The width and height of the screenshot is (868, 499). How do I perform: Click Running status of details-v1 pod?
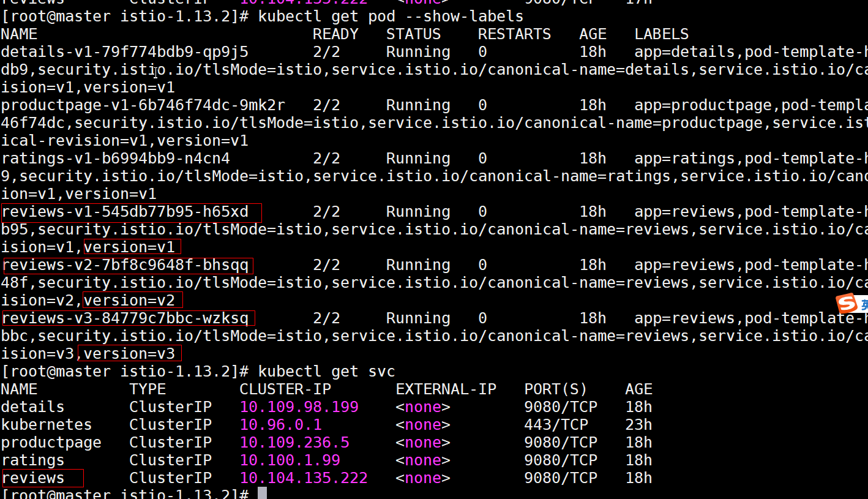pyautogui.click(x=418, y=52)
